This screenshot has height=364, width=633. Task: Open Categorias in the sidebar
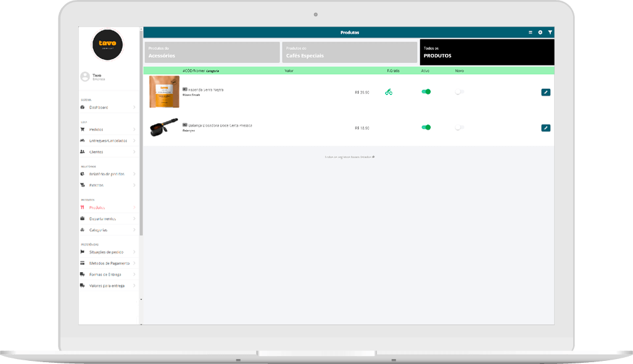[x=98, y=230]
